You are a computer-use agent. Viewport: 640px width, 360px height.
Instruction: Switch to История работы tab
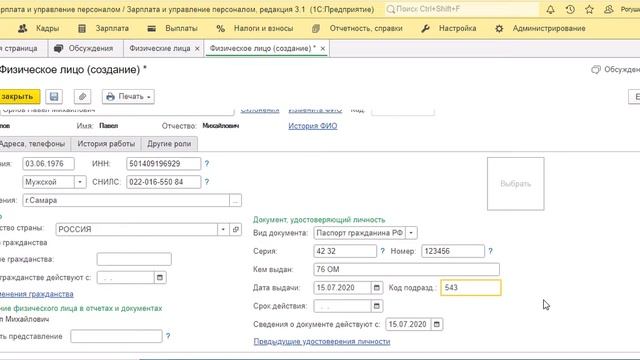tap(106, 144)
